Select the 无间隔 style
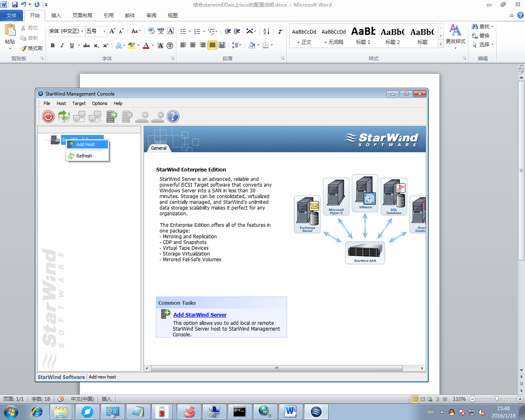The height and width of the screenshot is (420, 525). tap(333, 36)
